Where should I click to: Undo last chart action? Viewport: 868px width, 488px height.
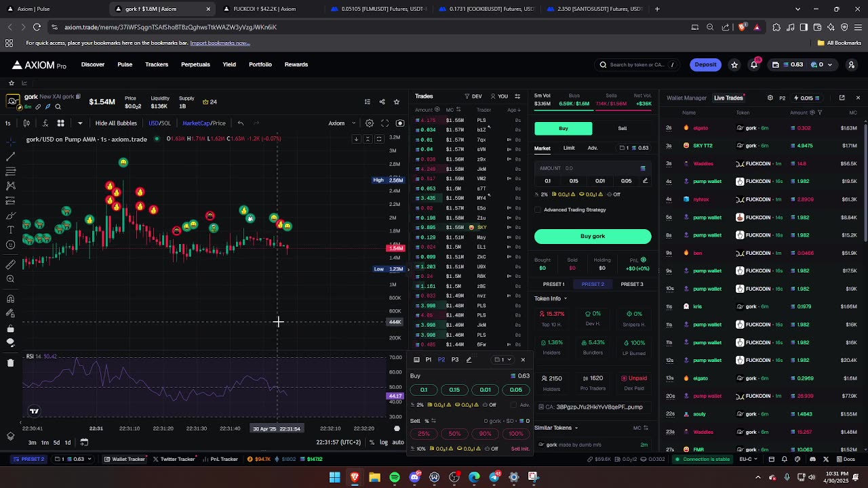point(240,123)
